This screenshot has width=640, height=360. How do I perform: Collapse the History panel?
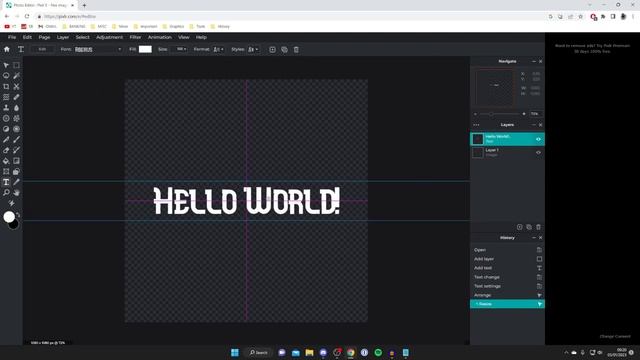pos(533,238)
